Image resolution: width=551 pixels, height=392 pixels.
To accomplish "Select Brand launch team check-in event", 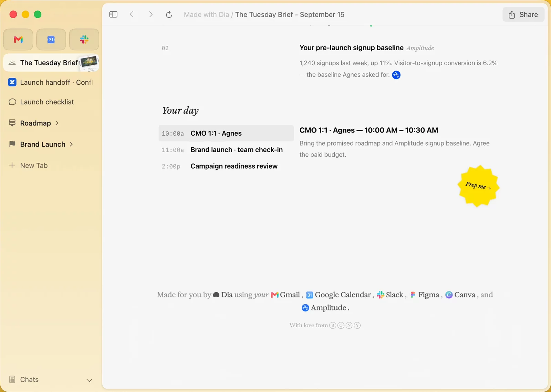I will (226, 150).
